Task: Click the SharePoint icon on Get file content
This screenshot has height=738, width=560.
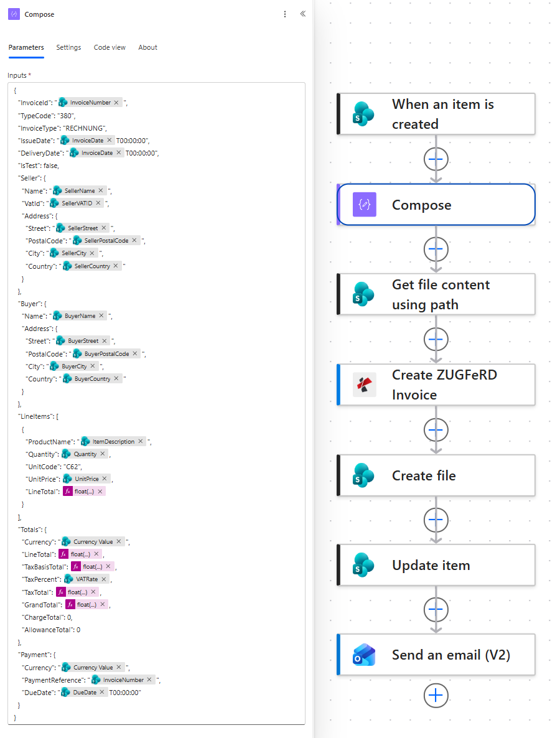Action: [x=364, y=294]
